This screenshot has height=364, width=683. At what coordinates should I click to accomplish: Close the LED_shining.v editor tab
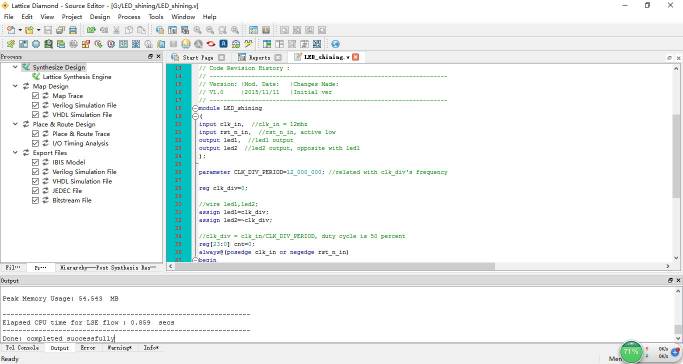(x=356, y=57)
